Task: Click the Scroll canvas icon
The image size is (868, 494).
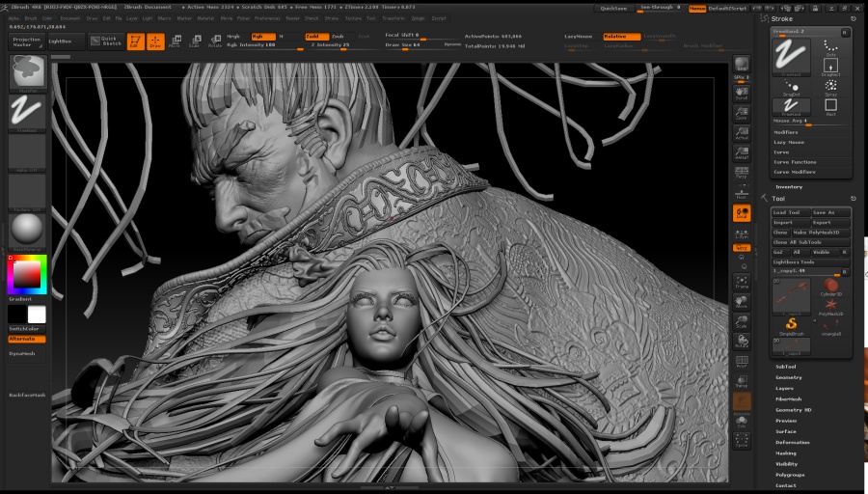Action: (x=742, y=93)
